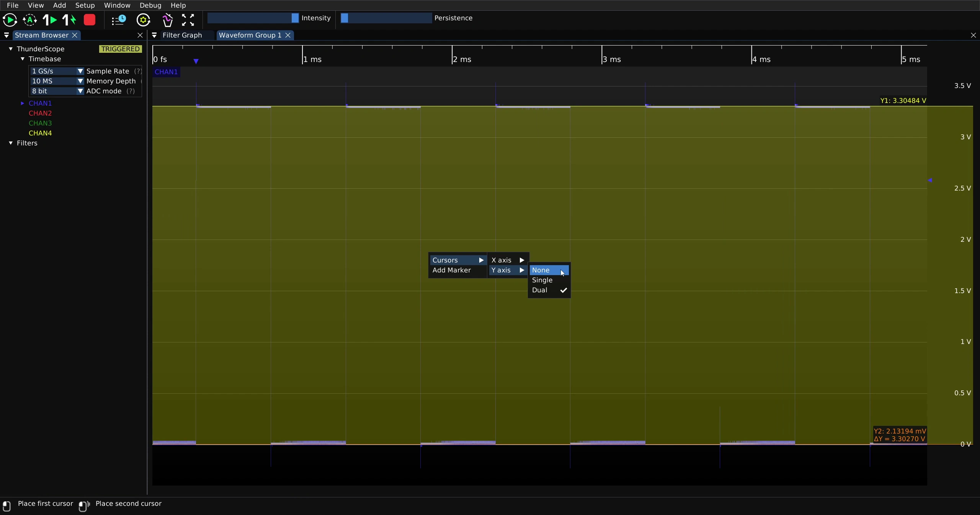
Task: Click the clear persistence bucket icon
Action: [168, 20]
